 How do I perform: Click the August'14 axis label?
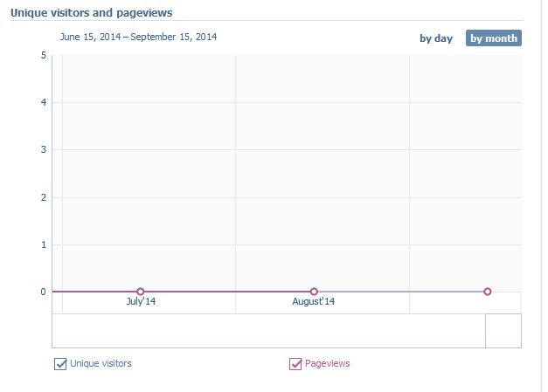(314, 302)
